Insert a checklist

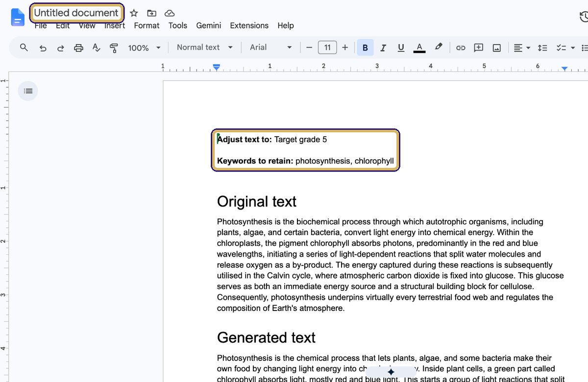click(x=561, y=48)
